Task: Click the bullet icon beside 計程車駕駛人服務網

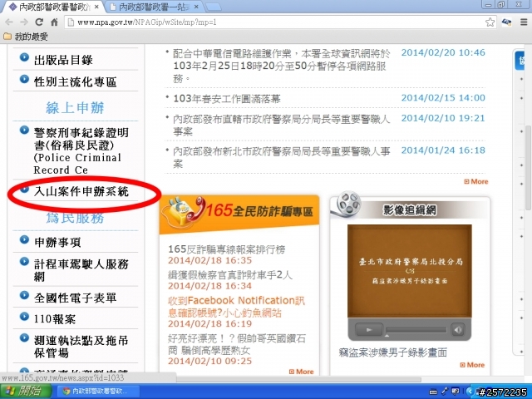Action: pos(24,261)
